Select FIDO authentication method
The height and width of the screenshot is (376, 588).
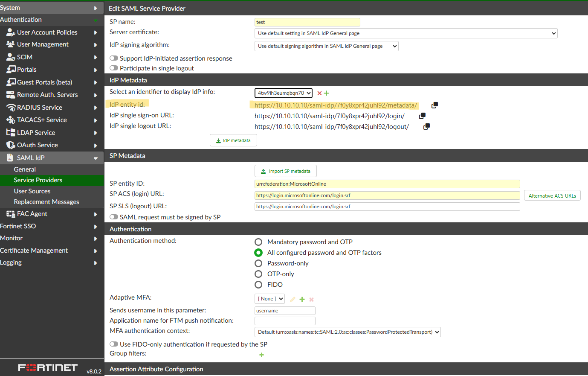point(258,285)
